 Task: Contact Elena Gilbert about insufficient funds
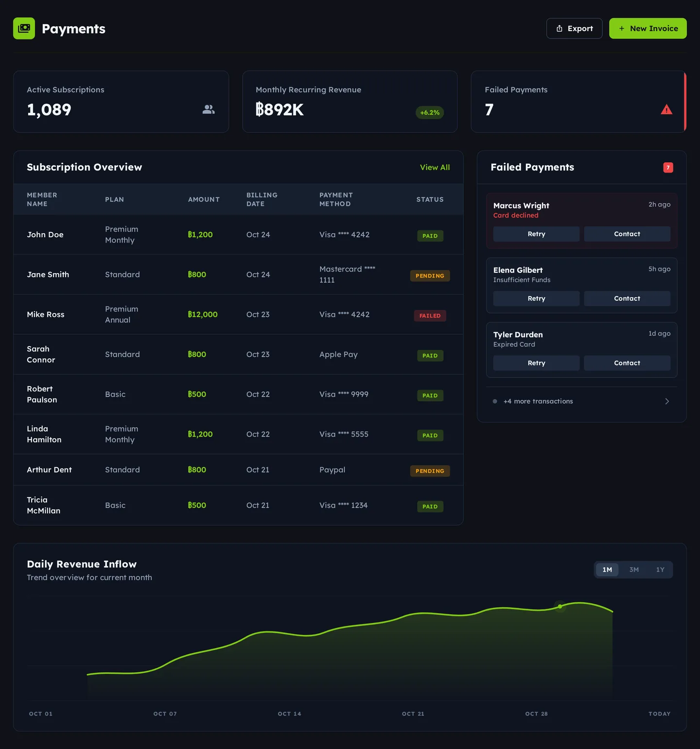coord(627,298)
